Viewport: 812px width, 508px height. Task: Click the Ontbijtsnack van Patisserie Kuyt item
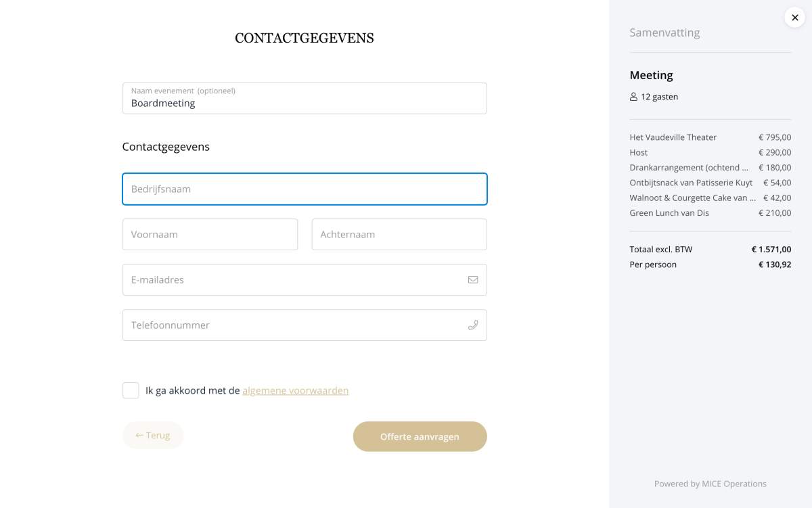pyautogui.click(x=710, y=183)
